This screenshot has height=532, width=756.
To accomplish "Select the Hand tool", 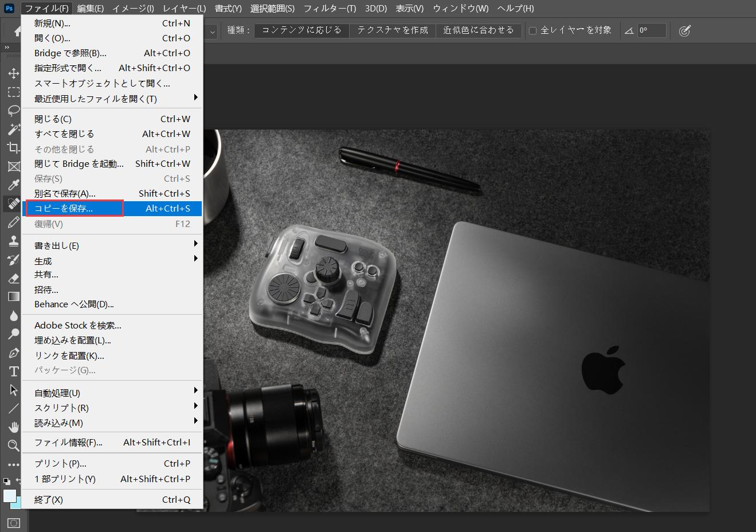I will [13, 427].
